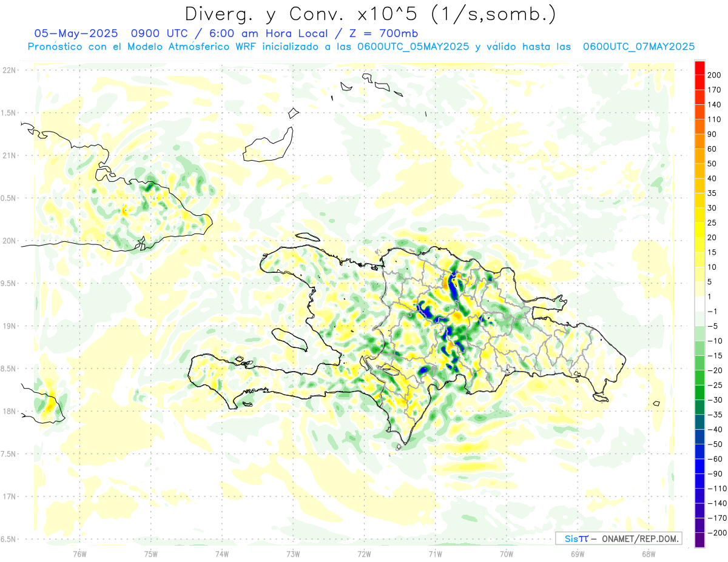Viewport: 728px width, 562px height.
Task: Click the colorbar value '-40'
Action: coord(716,429)
